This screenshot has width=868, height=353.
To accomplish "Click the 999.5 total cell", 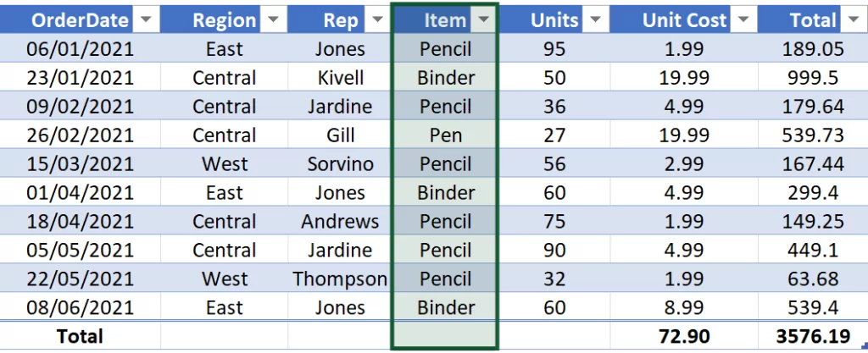I will (813, 78).
